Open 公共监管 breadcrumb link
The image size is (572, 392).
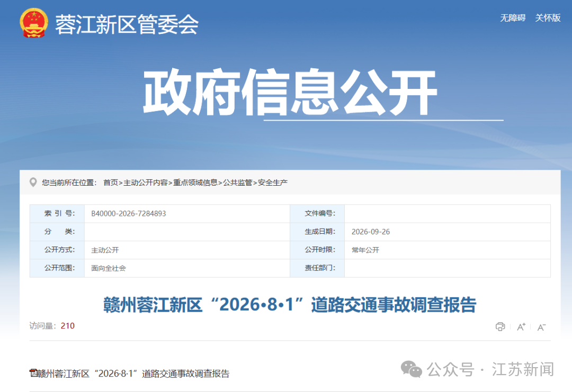237,183
